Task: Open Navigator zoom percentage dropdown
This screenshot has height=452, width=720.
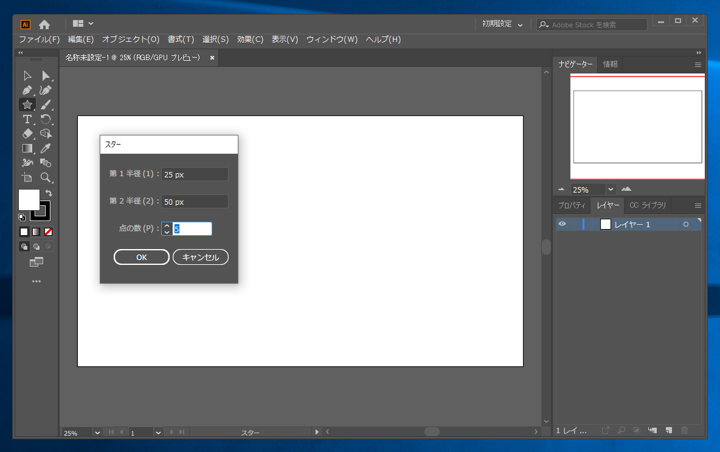Action: click(x=611, y=189)
